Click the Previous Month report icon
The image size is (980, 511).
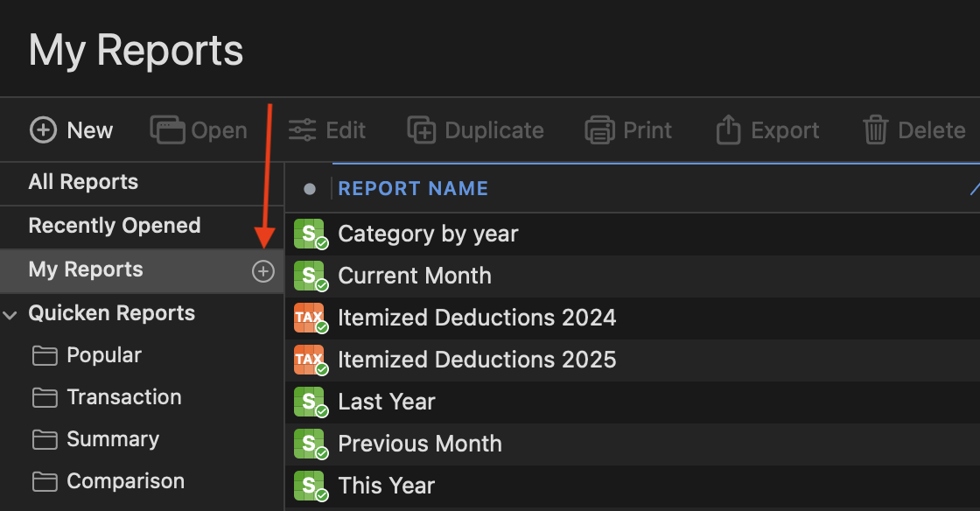pos(311,444)
